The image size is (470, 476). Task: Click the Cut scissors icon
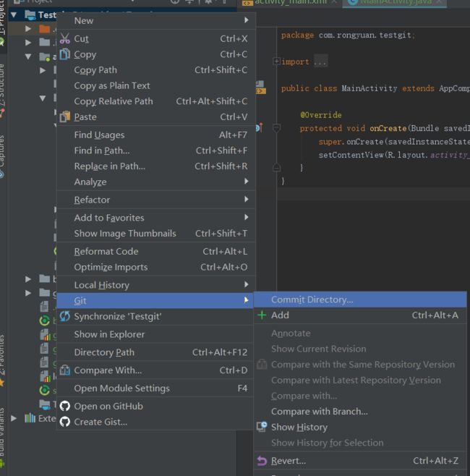coord(64,38)
